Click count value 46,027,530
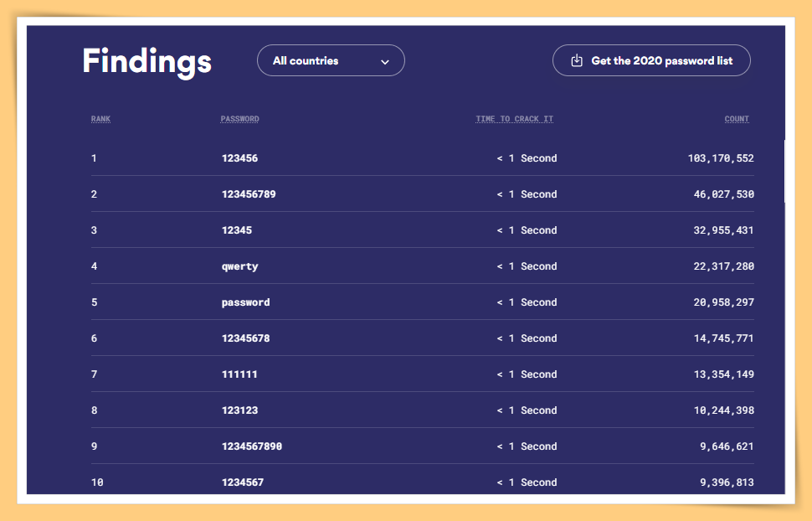Viewport: 812px width, 521px height. click(723, 193)
